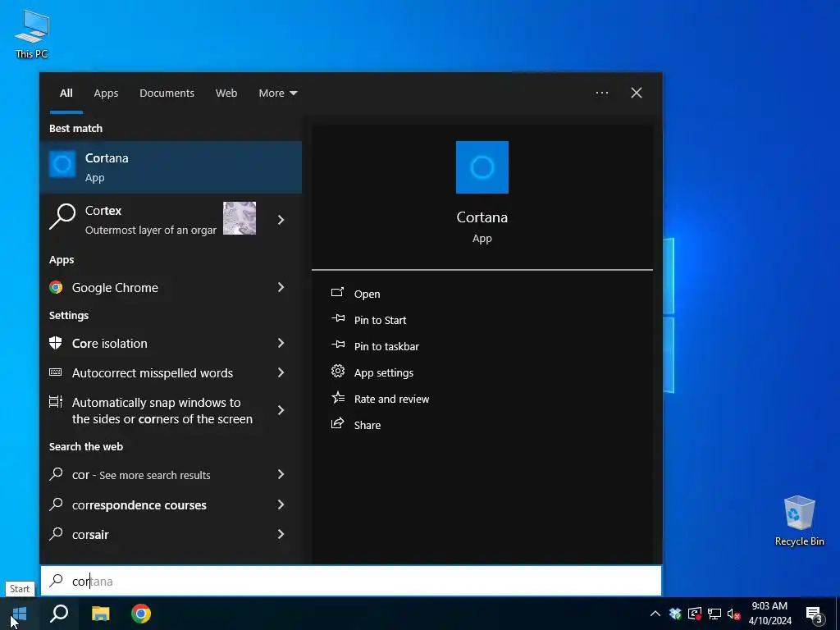The width and height of the screenshot is (840, 630).
Task: Click the 'Autocorrect misspelled words' text
Action: [153, 372]
